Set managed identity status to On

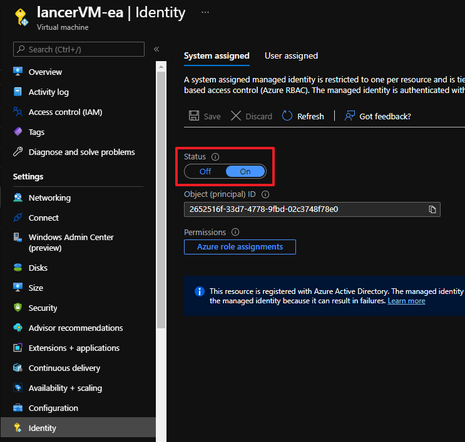pyautogui.click(x=245, y=172)
